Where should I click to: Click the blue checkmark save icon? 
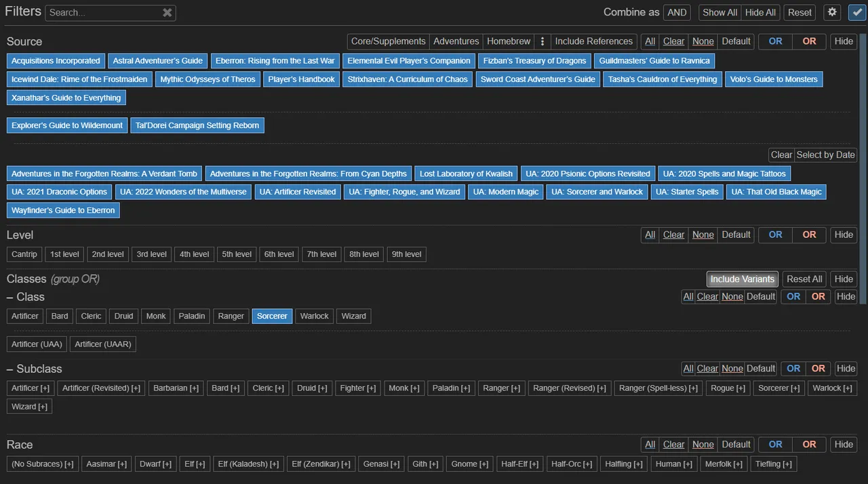click(x=856, y=12)
